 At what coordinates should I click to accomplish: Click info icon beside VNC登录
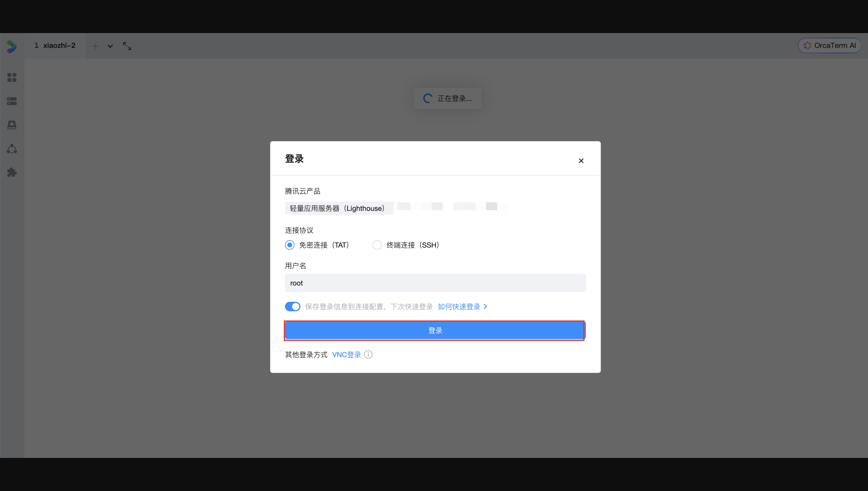point(368,355)
